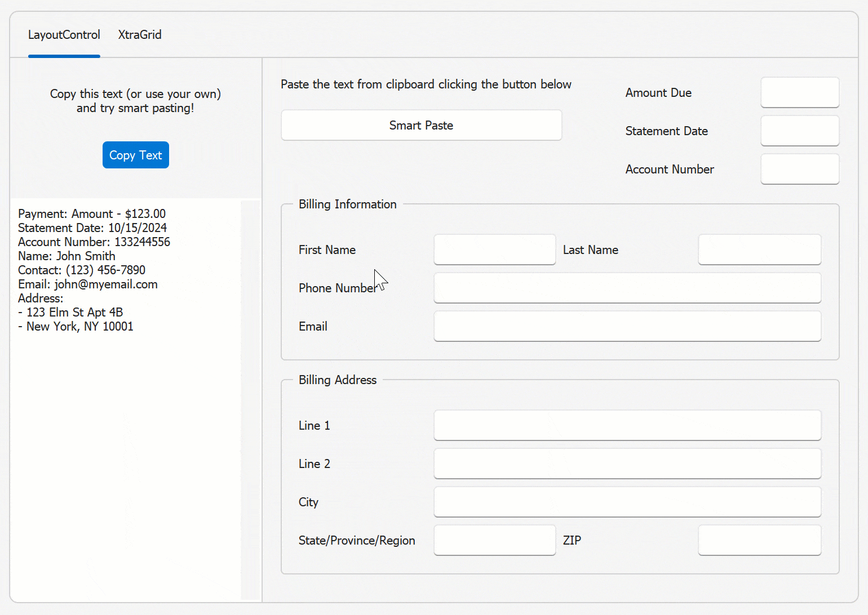868x615 pixels.
Task: Click the Copy Text button
Action: [x=135, y=155]
